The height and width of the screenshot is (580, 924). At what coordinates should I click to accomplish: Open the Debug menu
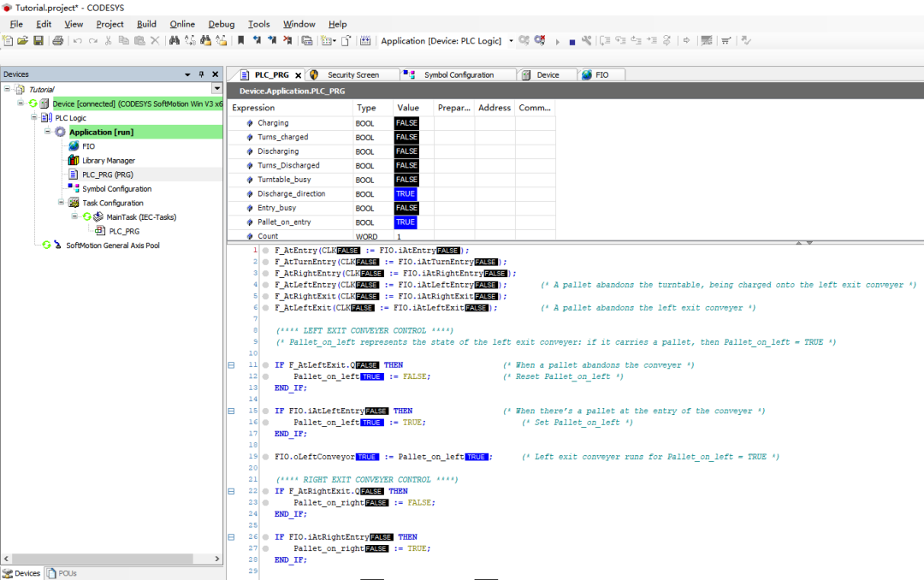click(x=222, y=24)
